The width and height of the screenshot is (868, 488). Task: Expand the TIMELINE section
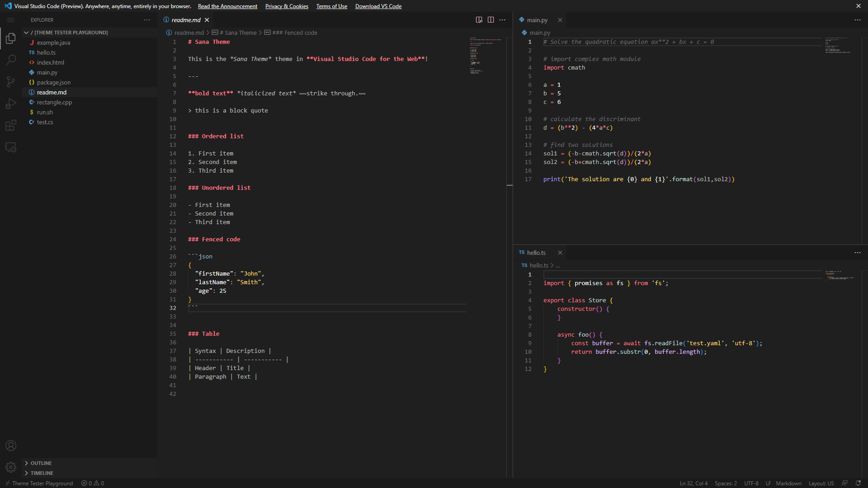coord(90,473)
